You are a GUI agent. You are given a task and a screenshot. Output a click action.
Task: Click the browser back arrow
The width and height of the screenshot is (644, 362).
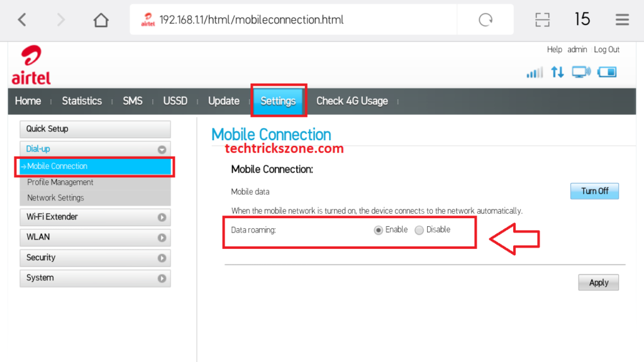(22, 20)
